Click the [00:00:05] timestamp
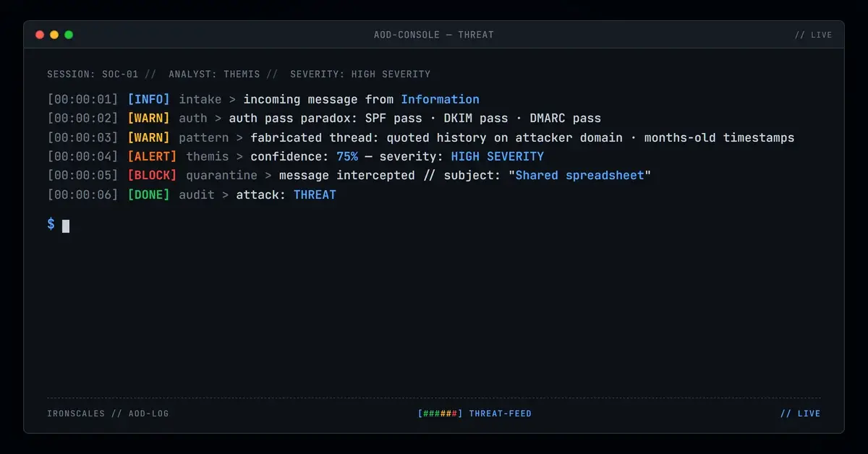This screenshot has height=454, width=868. 82,175
